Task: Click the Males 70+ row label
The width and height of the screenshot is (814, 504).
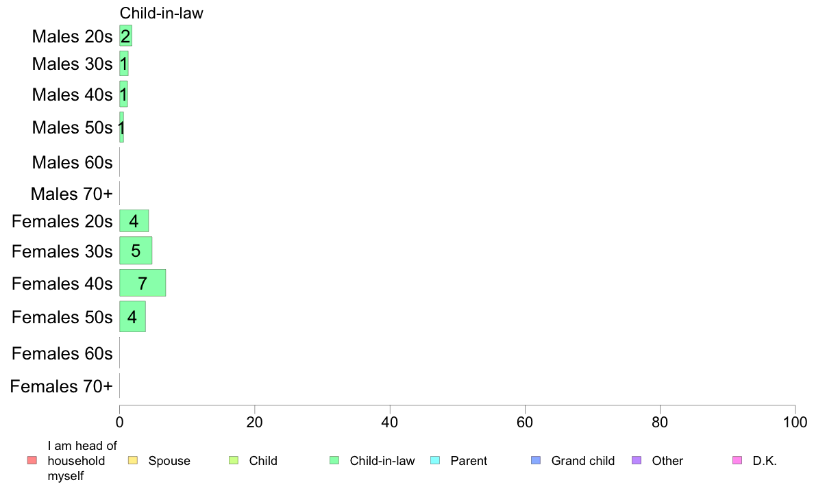Action: (x=72, y=194)
